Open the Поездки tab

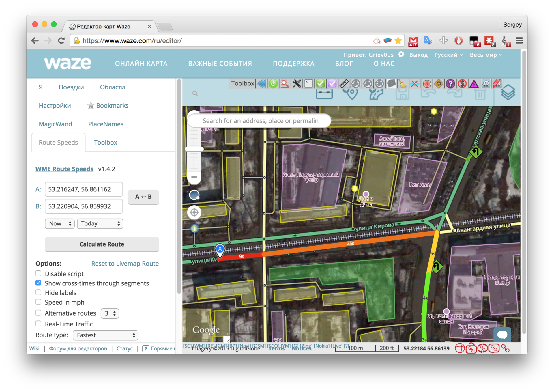71,87
